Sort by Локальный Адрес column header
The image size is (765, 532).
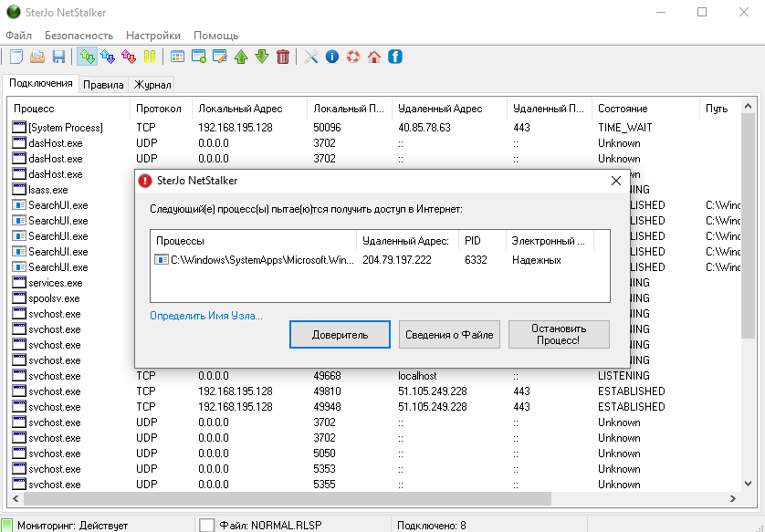[x=249, y=109]
